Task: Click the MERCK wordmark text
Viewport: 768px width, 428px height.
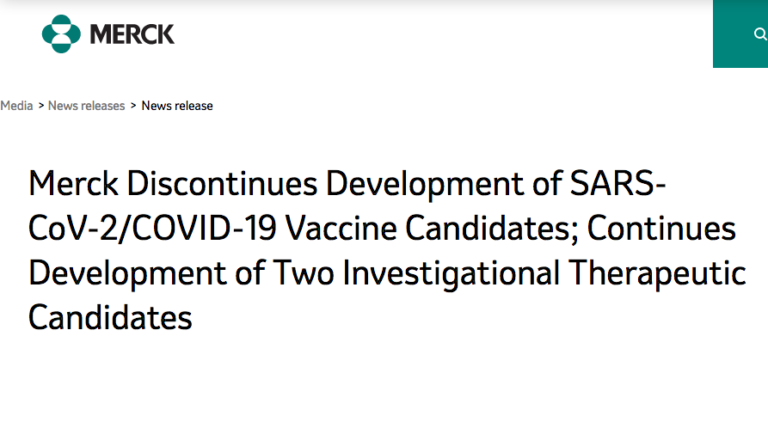Action: [132, 34]
